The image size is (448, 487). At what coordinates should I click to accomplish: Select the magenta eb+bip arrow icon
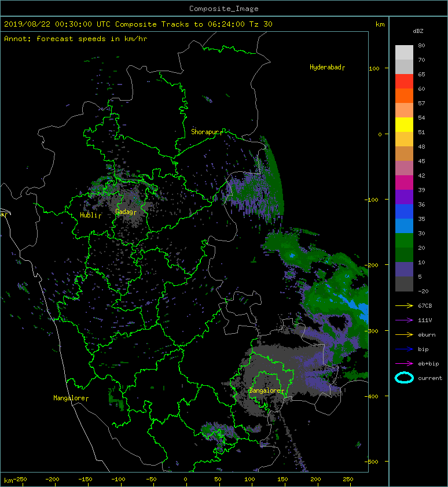tap(404, 363)
